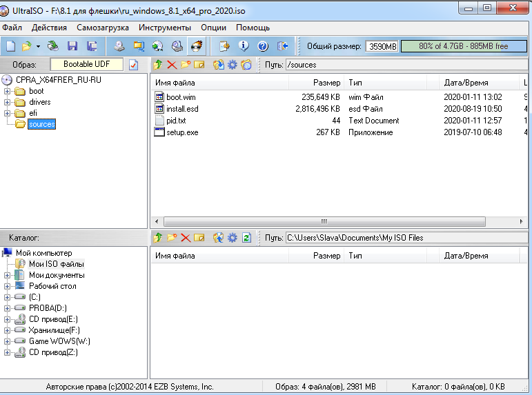Select the pid.txt file

(x=176, y=121)
